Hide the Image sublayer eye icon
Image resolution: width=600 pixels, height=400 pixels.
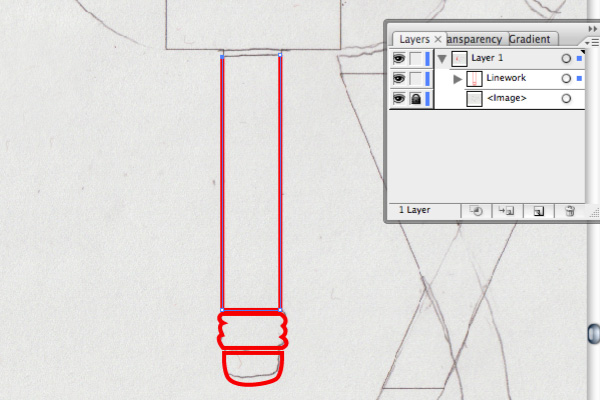tap(399, 98)
